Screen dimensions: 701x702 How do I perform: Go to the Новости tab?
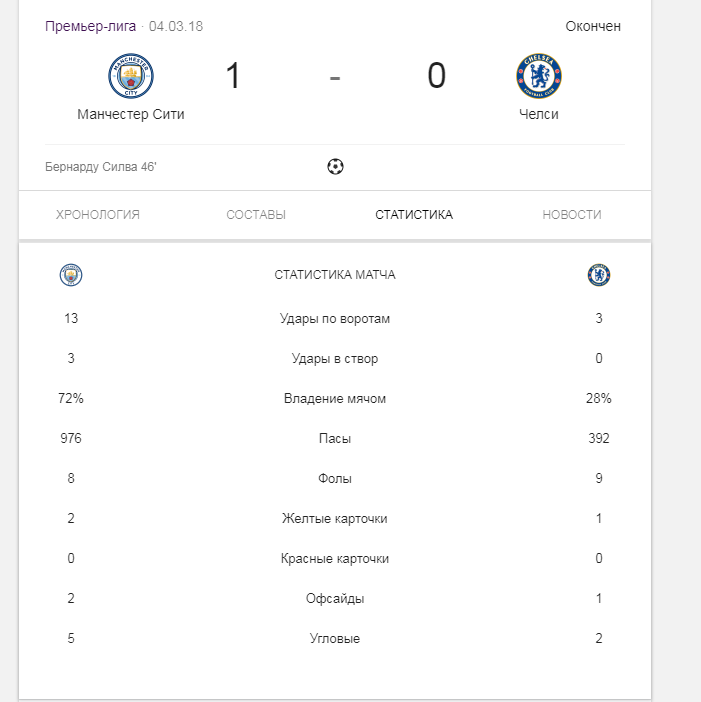tap(572, 215)
